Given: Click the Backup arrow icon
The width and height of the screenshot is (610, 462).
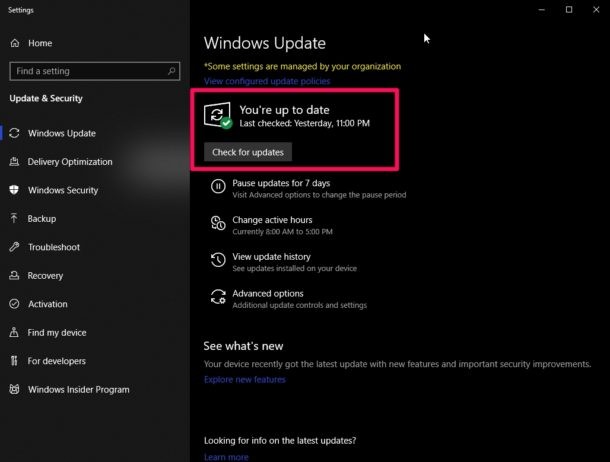Looking at the screenshot, I should (14, 218).
